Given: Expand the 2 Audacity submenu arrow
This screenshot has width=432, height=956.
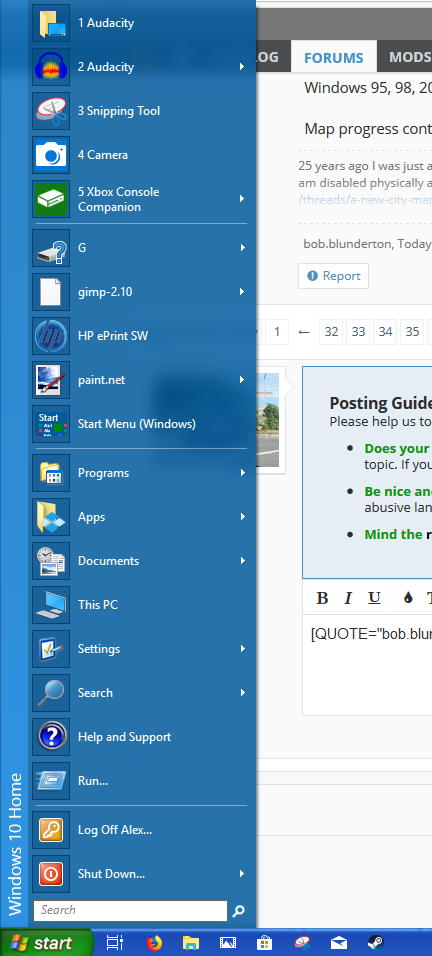Looking at the screenshot, I should [x=242, y=67].
